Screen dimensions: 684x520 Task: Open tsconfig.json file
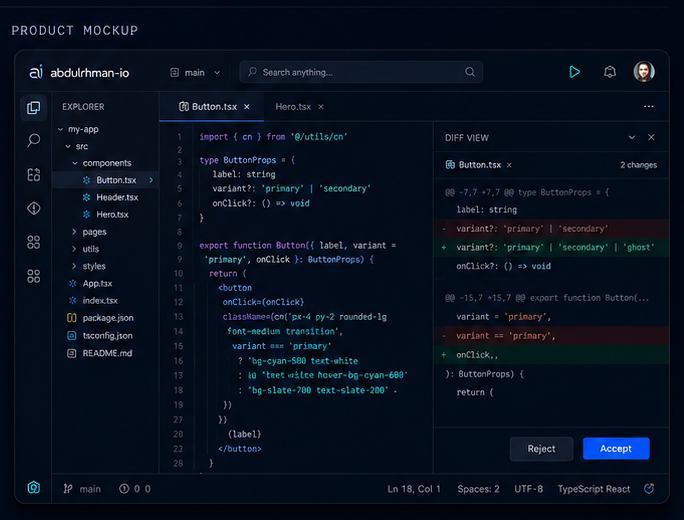click(100, 335)
